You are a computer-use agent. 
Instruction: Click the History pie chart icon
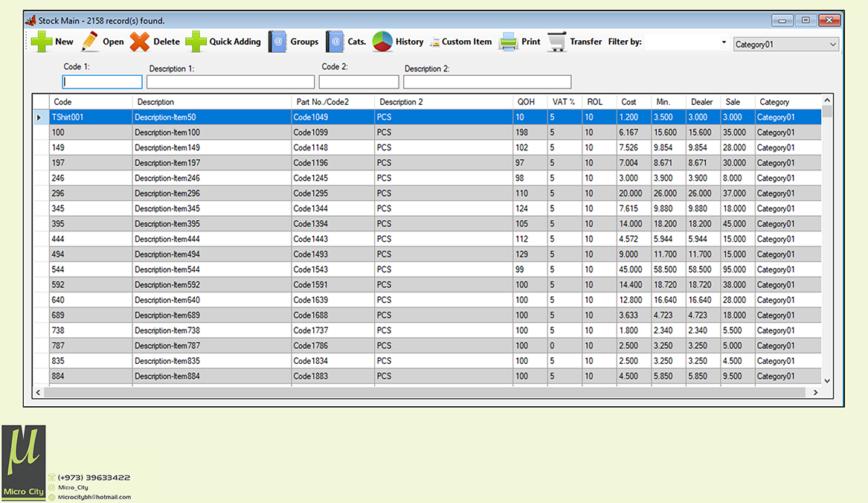tap(382, 42)
